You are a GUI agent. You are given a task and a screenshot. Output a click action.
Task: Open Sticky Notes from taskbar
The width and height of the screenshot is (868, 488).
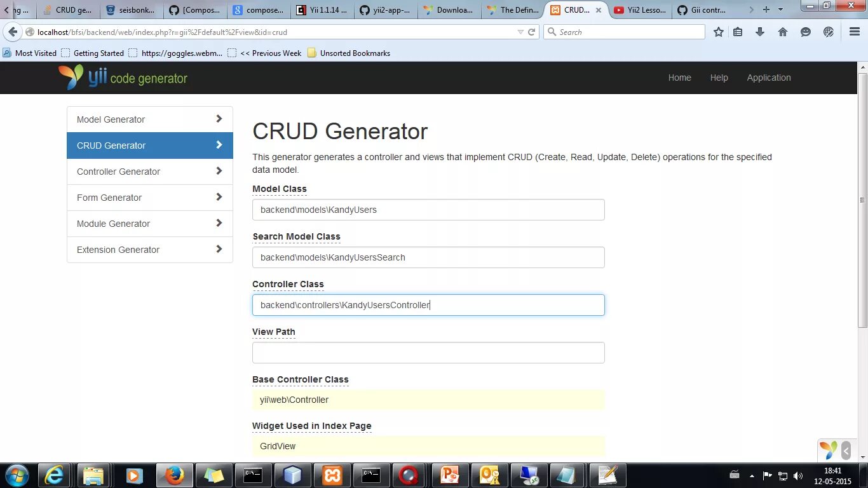(214, 475)
